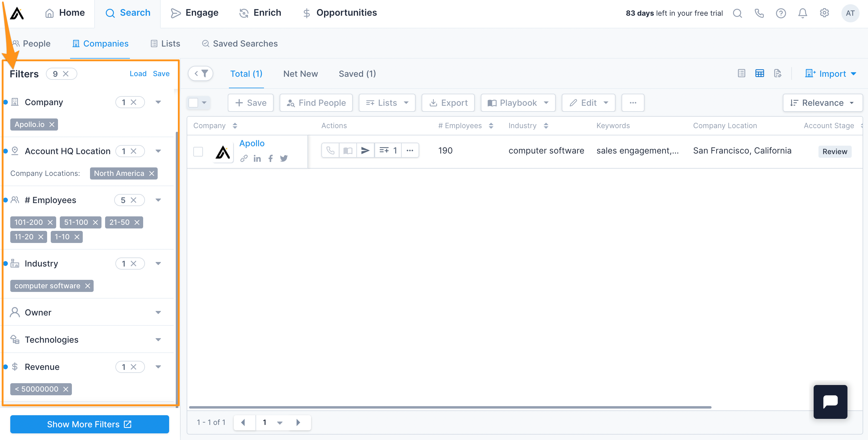868x440 pixels.
Task: Expand the # Employees filter
Action: (x=158, y=200)
